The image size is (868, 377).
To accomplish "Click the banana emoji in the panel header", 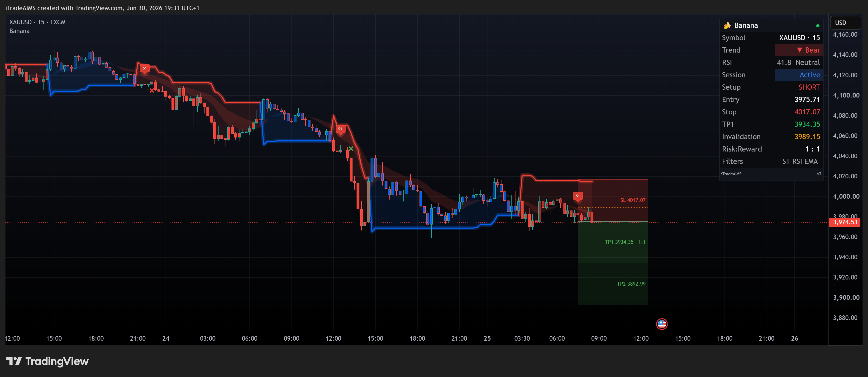I will tap(727, 25).
